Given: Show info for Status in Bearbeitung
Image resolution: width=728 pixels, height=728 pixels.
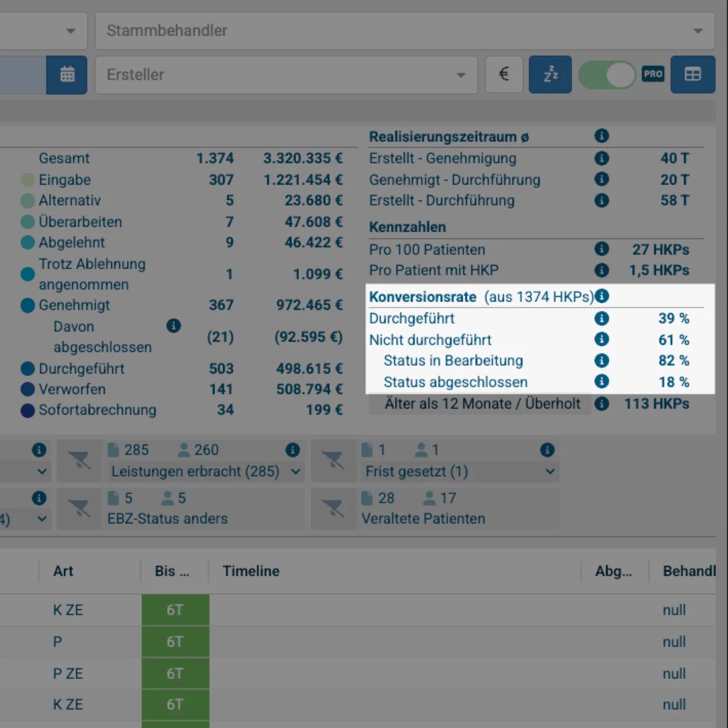Looking at the screenshot, I should coord(602,360).
